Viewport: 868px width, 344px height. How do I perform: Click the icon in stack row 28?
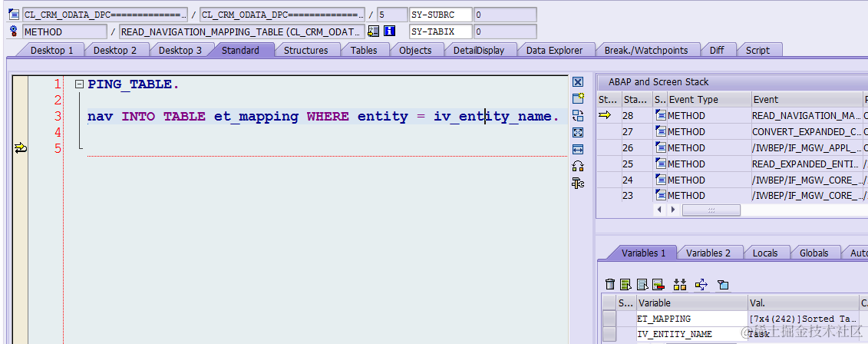[660, 115]
